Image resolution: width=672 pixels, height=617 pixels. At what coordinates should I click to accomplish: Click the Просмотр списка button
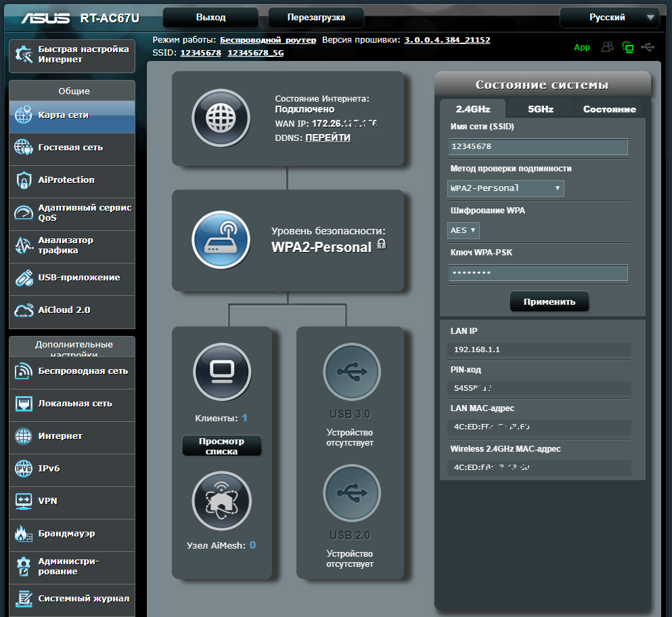click(221, 446)
